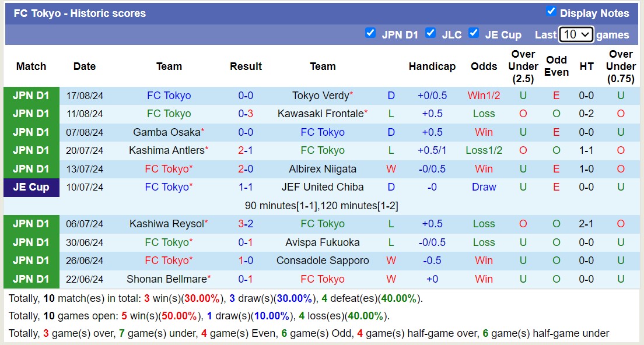Click the JE Cup competition label
The height and width of the screenshot is (345, 644).
[32, 187]
